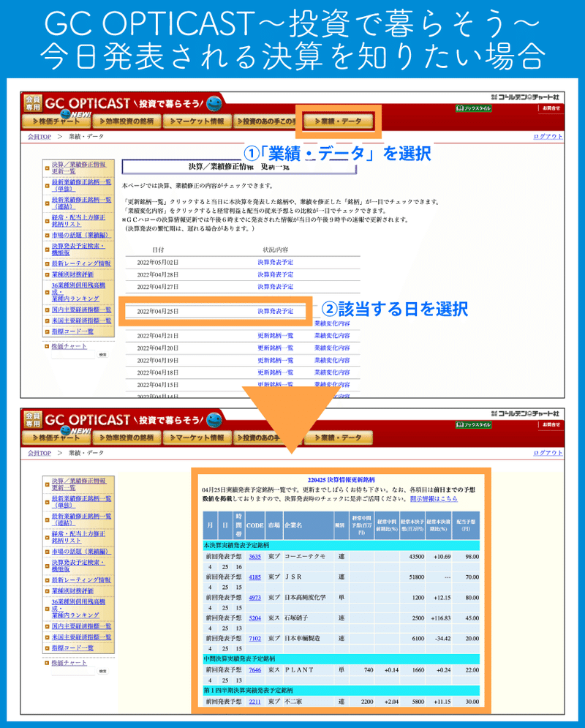Image resolution: width=585 pixels, height=728 pixels.
Task: Open 決算発表予定 for 2022年04月28日
Action: 275,275
